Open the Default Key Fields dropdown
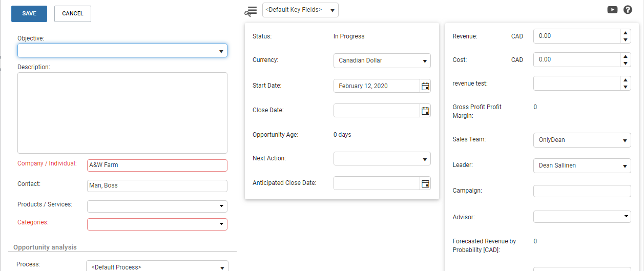644x271 pixels. [x=300, y=10]
